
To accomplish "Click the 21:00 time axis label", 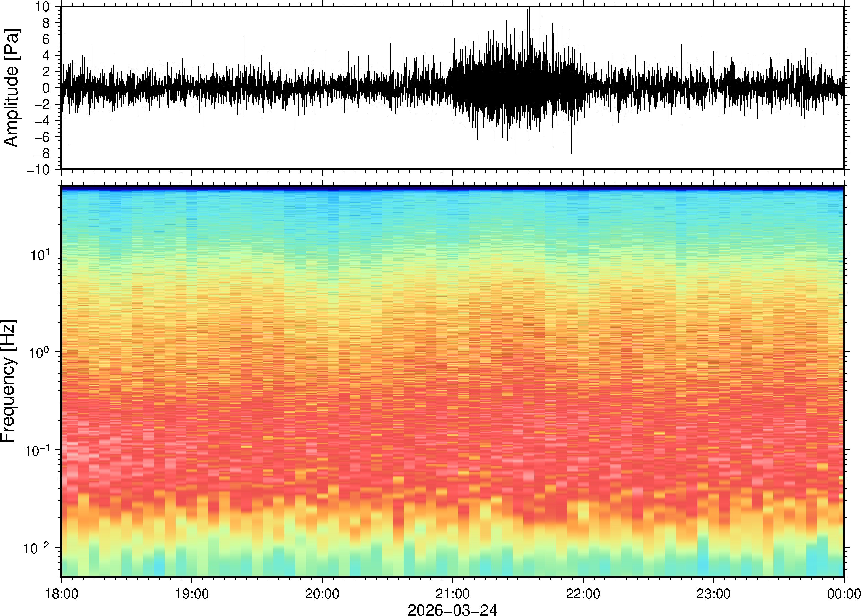I will 452,594.
